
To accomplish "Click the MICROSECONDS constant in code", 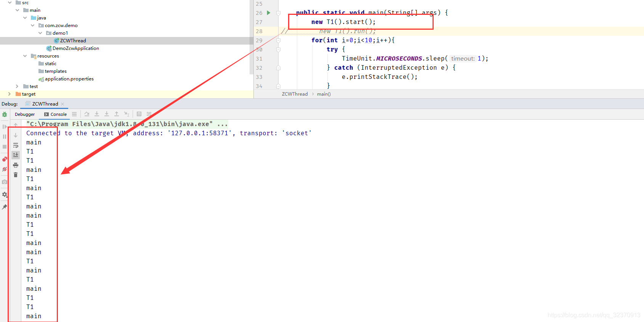I will click(x=399, y=58).
